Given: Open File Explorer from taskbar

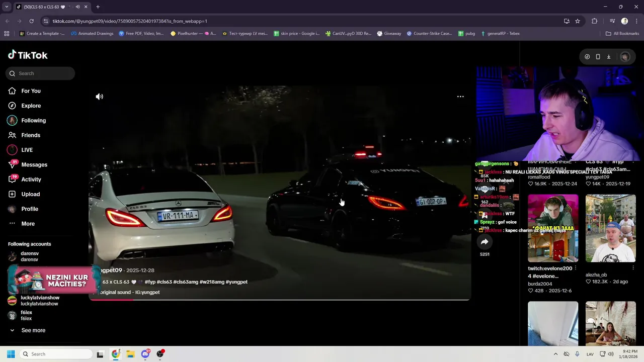Looking at the screenshot, I should click(130, 354).
